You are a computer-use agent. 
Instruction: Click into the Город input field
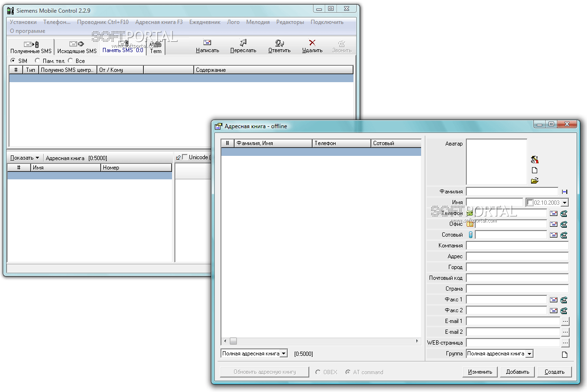click(x=517, y=267)
